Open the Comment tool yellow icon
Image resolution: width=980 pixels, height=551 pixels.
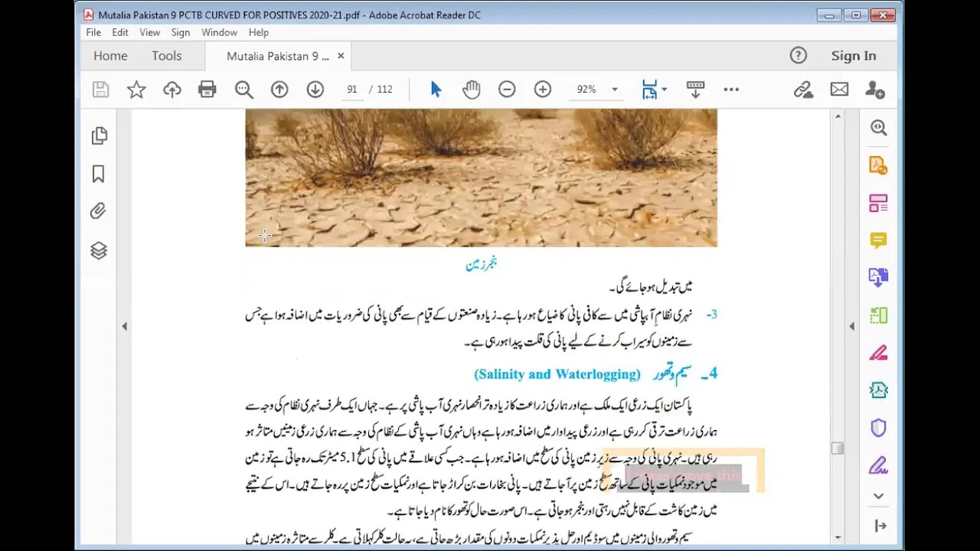878,240
